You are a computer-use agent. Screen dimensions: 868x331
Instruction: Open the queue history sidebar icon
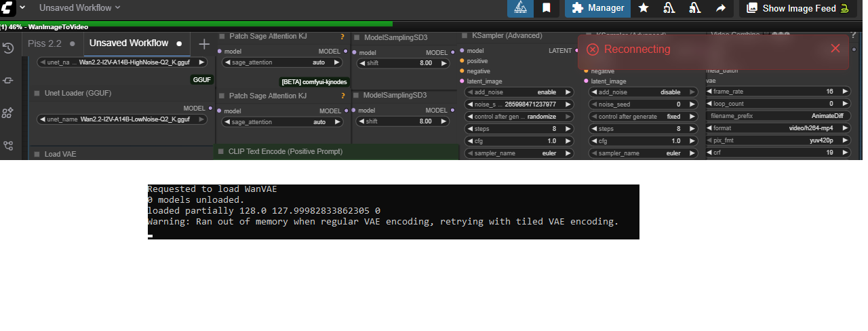[8, 47]
